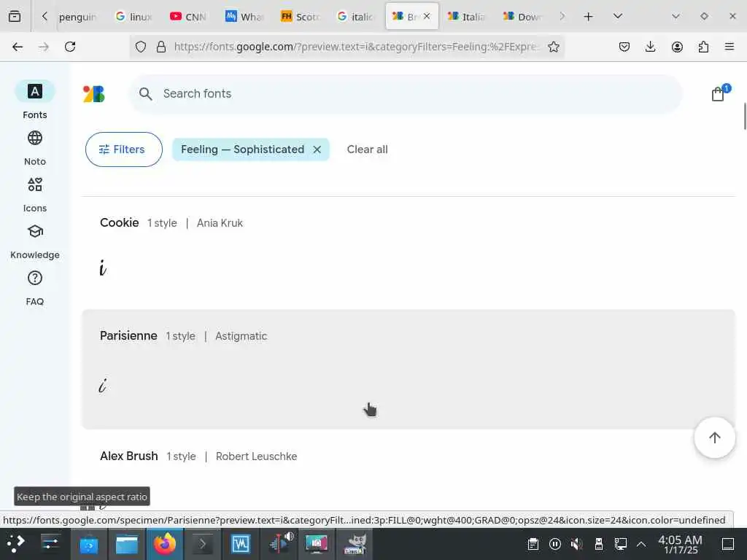The height and width of the screenshot is (560, 747).
Task: View site security padlock info
Action: [161, 47]
